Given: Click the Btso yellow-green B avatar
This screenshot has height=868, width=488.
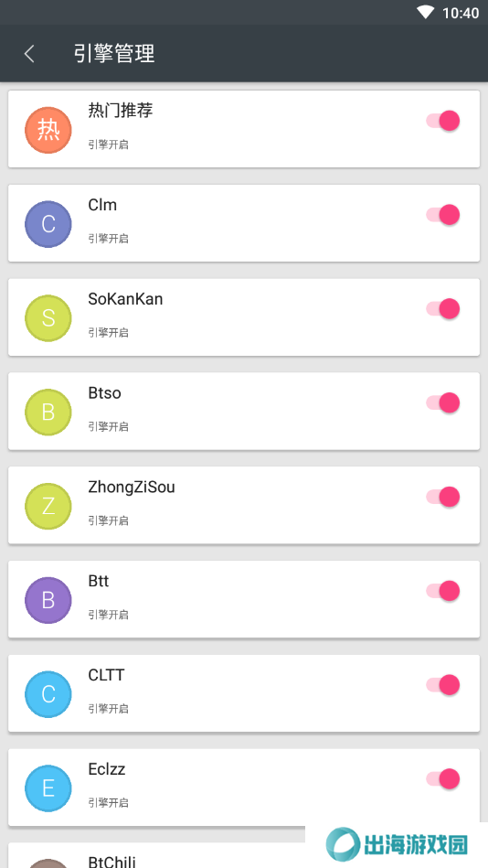Looking at the screenshot, I should tap(48, 413).
